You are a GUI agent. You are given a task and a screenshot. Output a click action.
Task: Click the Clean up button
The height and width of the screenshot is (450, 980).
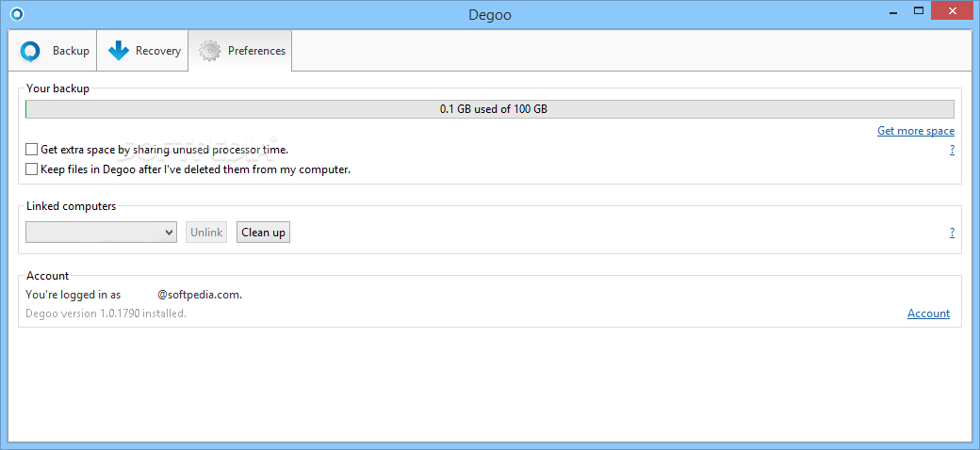263,233
